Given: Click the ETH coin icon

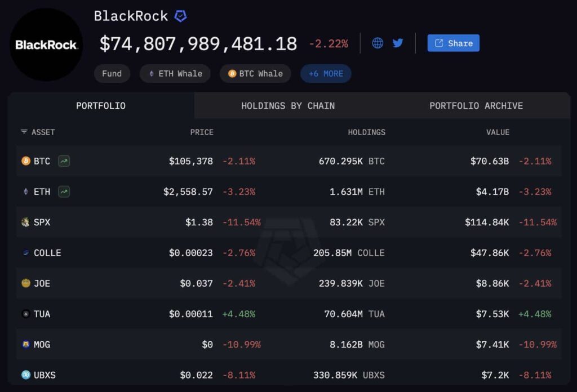Looking at the screenshot, I should pyautogui.click(x=26, y=191).
